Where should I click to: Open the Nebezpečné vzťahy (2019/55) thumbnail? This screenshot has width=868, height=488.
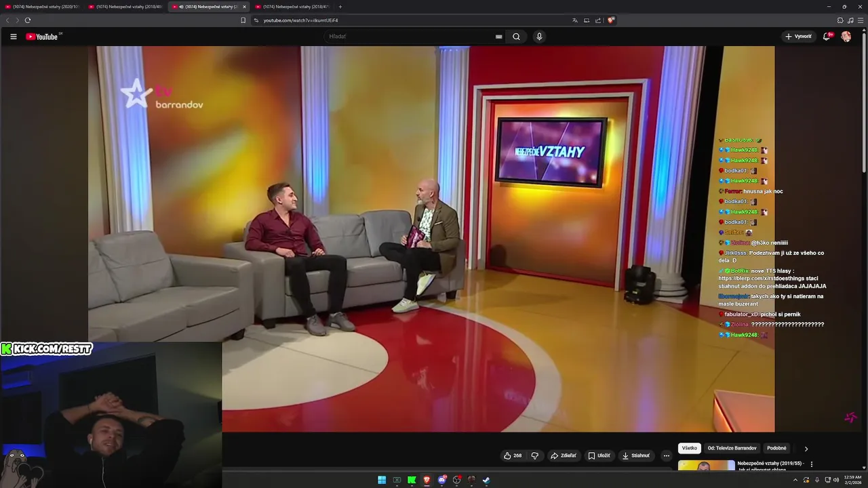click(x=707, y=466)
